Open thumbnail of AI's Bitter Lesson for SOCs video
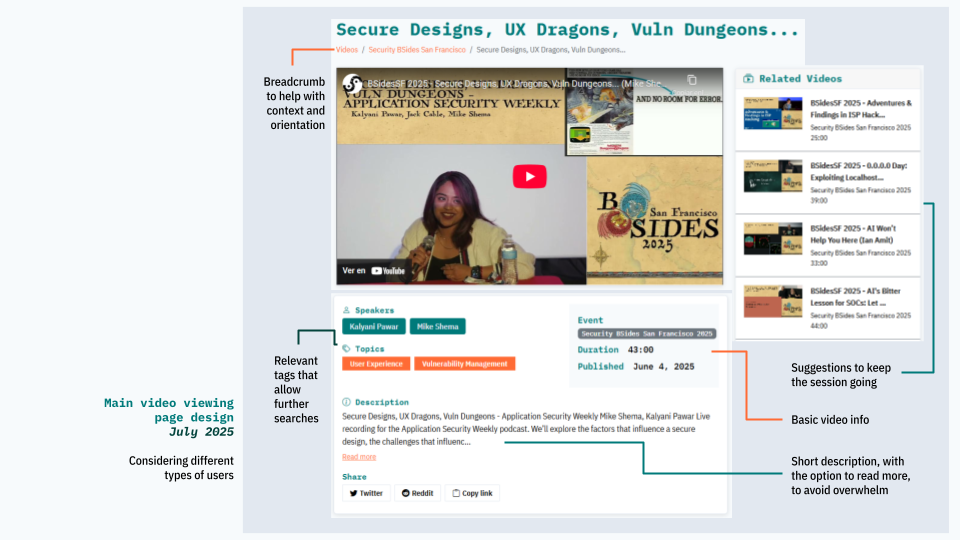 click(x=773, y=301)
